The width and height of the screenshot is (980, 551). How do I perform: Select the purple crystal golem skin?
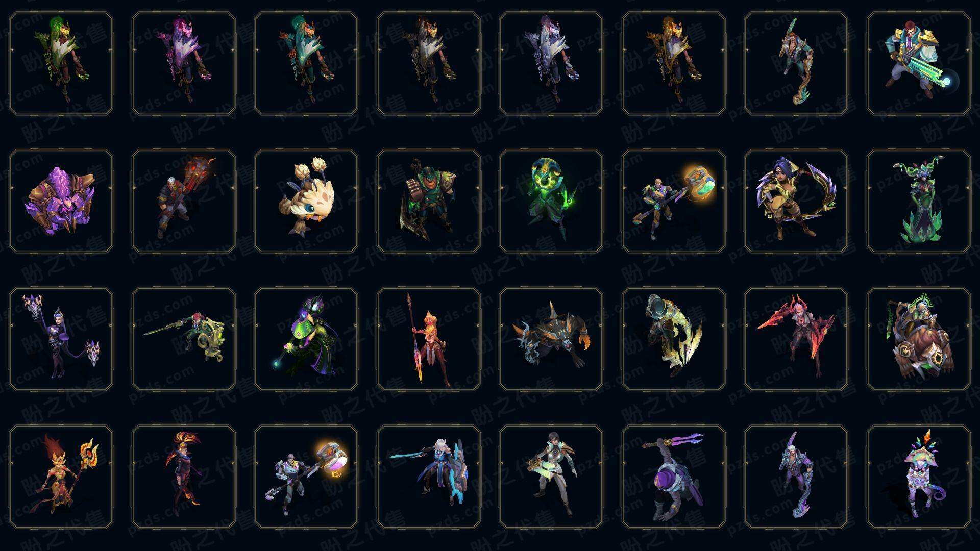click(61, 201)
